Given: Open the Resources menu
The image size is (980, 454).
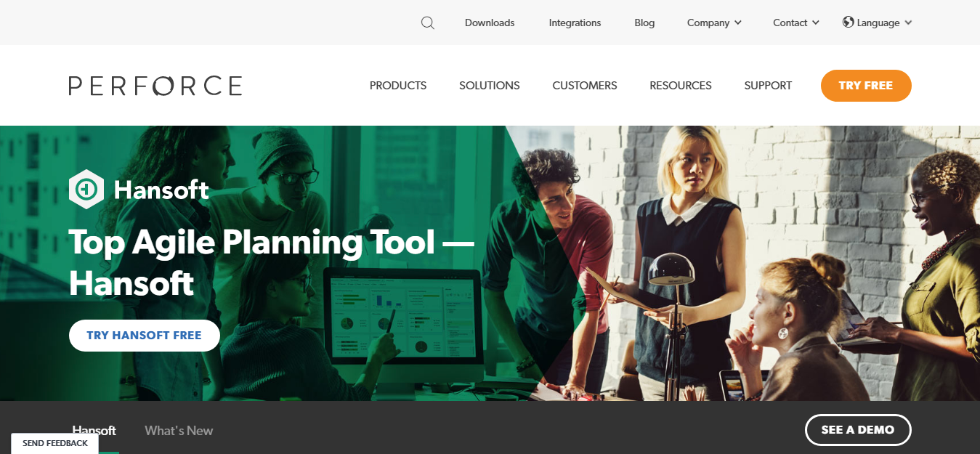Looking at the screenshot, I should pos(681,86).
